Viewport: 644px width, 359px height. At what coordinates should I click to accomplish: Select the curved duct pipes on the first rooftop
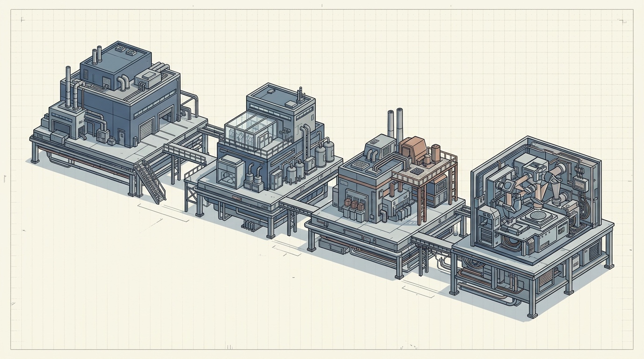[x=124, y=83]
